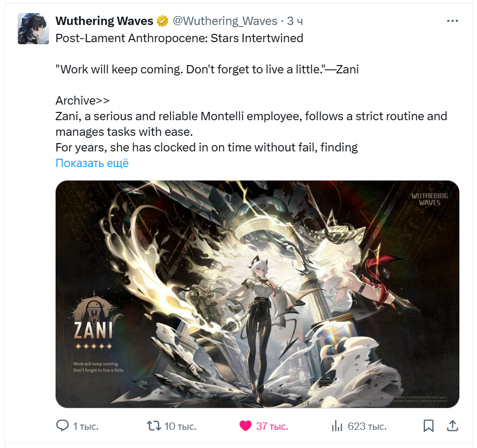The width and height of the screenshot is (477, 448).
Task: Open the post via the 3 ч timestamp
Action: [x=295, y=21]
